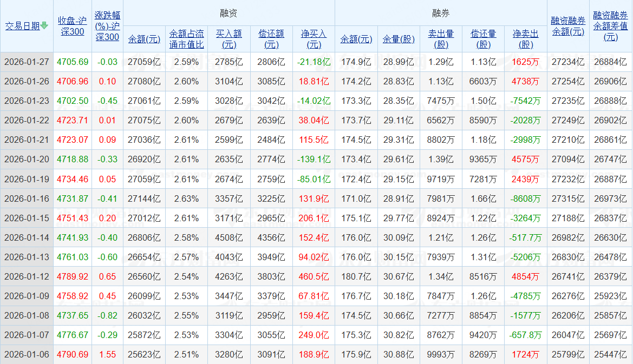This screenshot has height=364, width=633.
Task: Sort by 净卖出(股) header
Action: point(526,39)
